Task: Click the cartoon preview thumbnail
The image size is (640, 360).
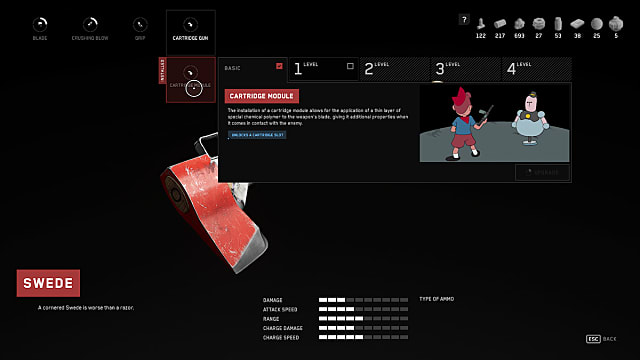Action: point(494,123)
